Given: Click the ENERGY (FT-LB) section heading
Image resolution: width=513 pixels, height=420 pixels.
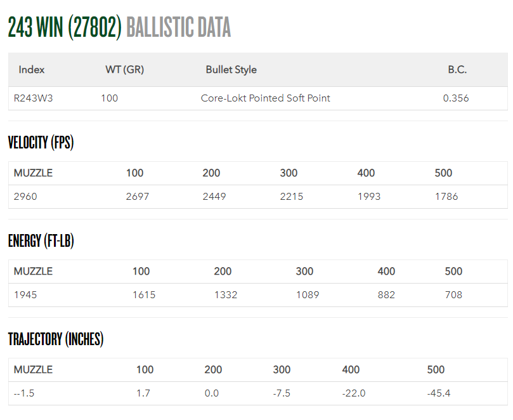Looking at the screenshot, I should (41, 241).
